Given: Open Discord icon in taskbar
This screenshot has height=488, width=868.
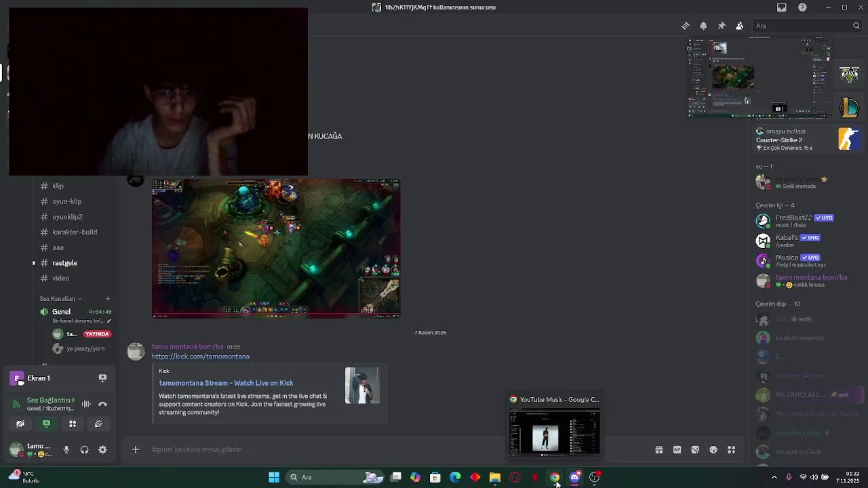Looking at the screenshot, I should pos(574,477).
